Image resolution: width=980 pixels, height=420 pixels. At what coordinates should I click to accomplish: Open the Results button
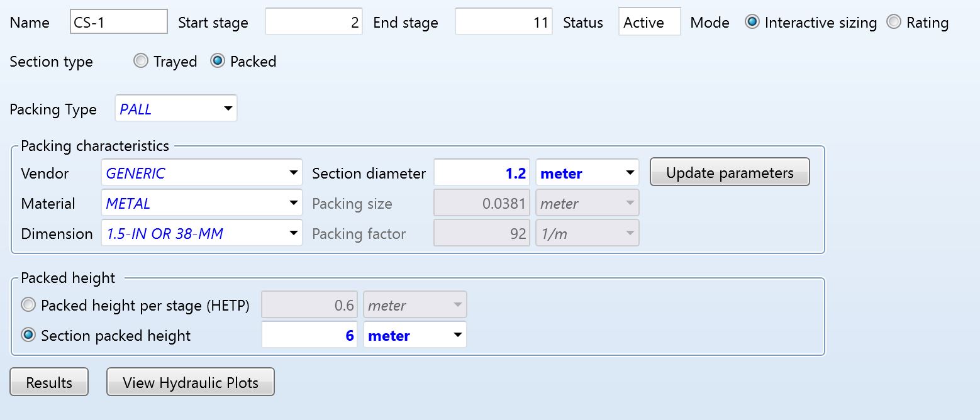click(x=49, y=383)
